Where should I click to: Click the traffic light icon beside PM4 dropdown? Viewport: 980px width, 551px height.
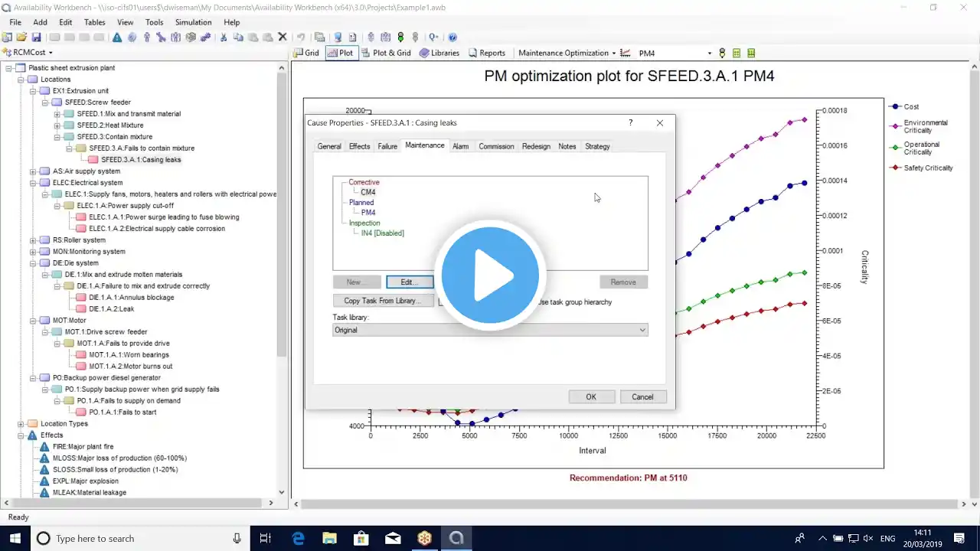click(722, 54)
